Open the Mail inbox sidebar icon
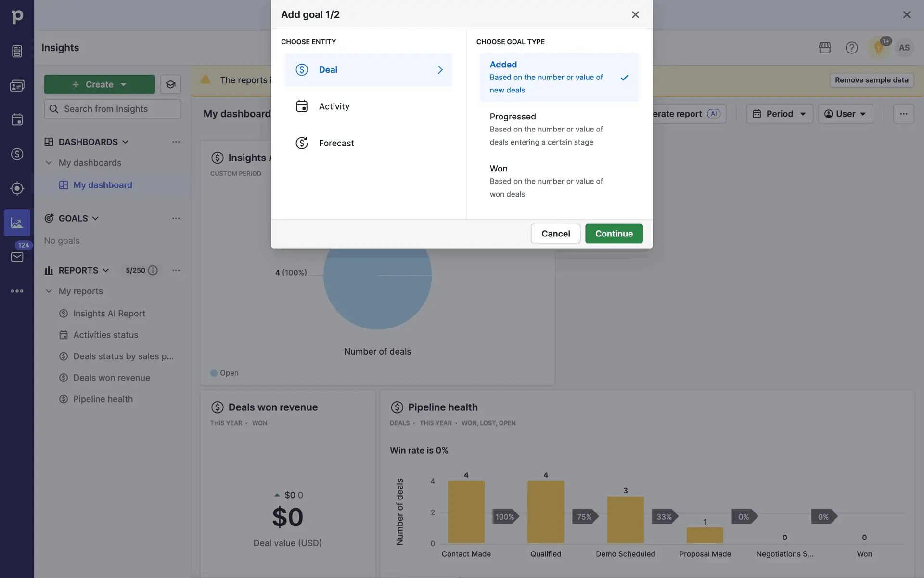This screenshot has width=924, height=578. pyautogui.click(x=17, y=257)
